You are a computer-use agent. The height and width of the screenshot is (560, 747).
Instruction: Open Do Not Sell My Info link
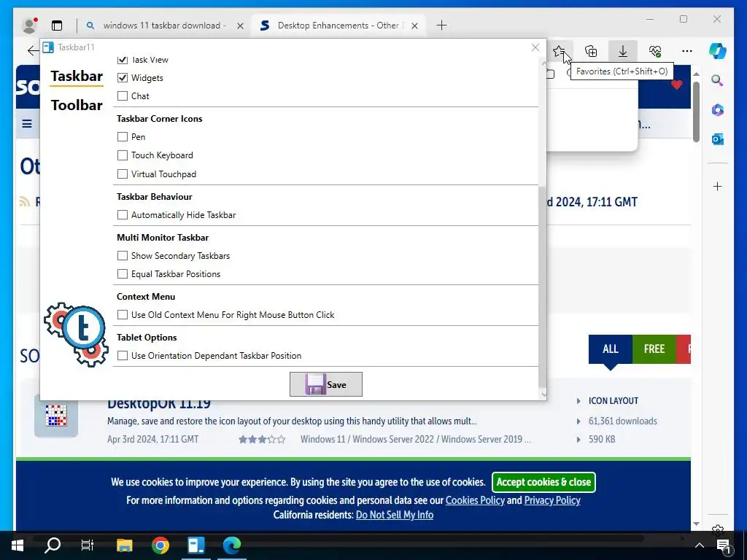[395, 515]
